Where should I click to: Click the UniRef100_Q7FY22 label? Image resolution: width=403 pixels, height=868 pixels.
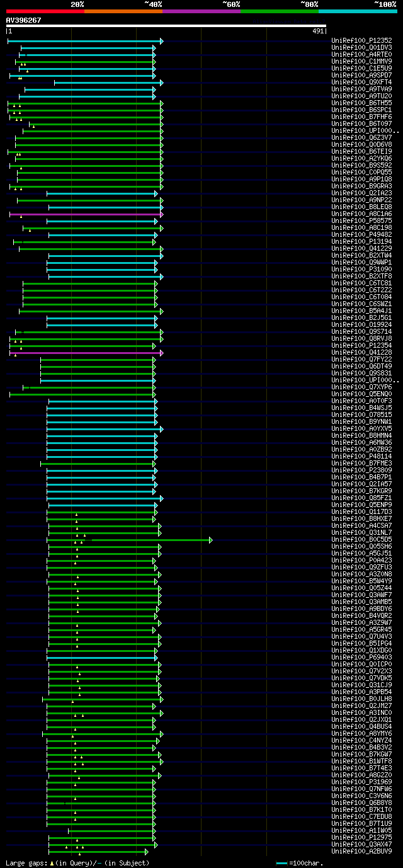point(361,360)
